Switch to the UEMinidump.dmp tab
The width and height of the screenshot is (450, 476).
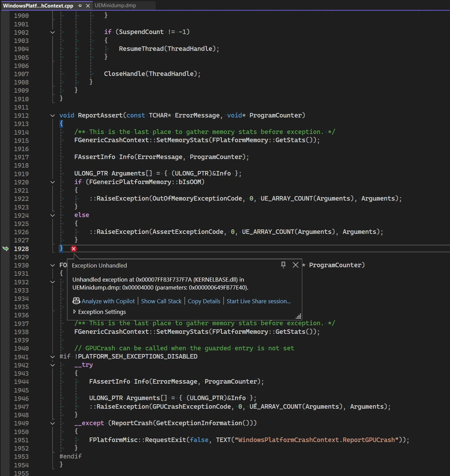[x=115, y=5]
